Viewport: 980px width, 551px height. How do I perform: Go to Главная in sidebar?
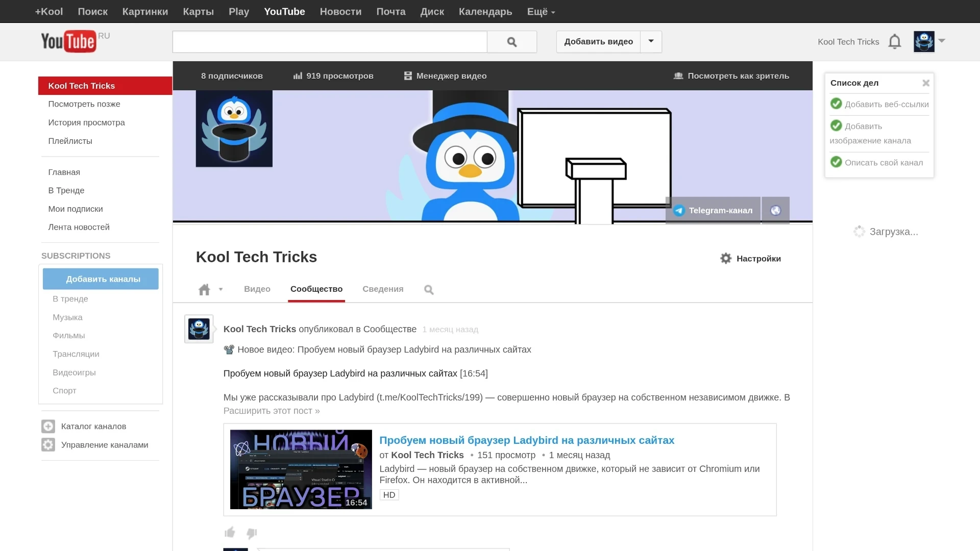tap(64, 172)
